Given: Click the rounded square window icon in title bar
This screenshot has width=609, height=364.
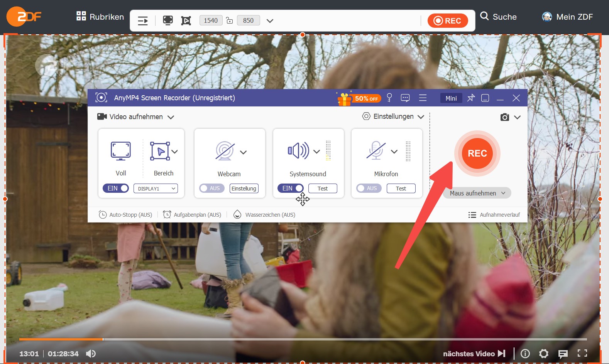Looking at the screenshot, I should click(x=485, y=98).
